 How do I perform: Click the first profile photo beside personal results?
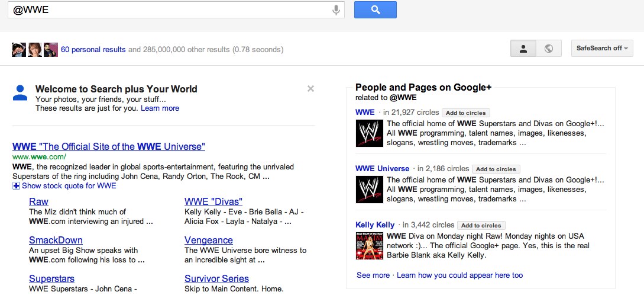pyautogui.click(x=19, y=49)
